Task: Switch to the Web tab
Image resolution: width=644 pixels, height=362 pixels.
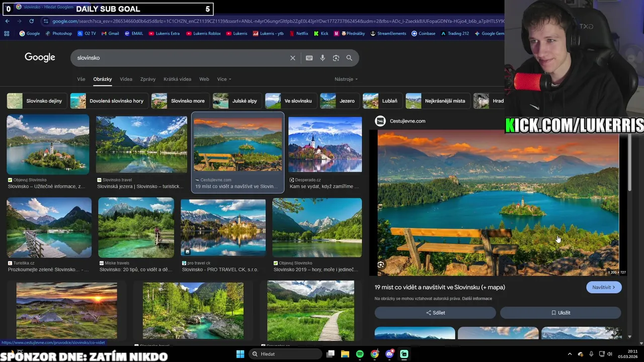Action: coord(204,79)
